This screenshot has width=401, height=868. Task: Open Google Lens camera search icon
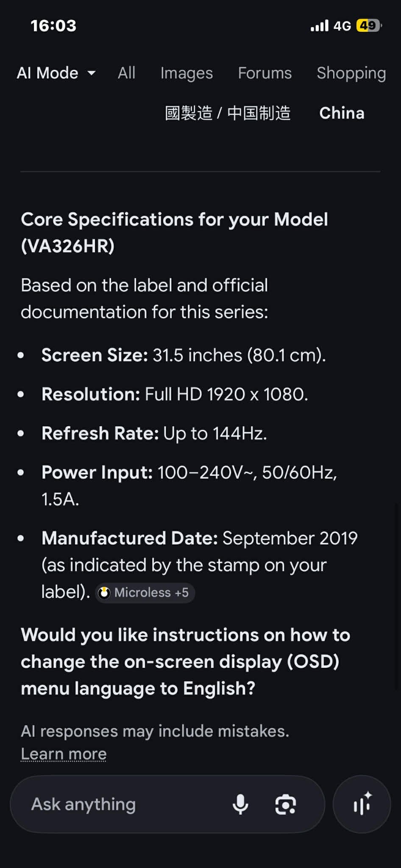pos(286,804)
